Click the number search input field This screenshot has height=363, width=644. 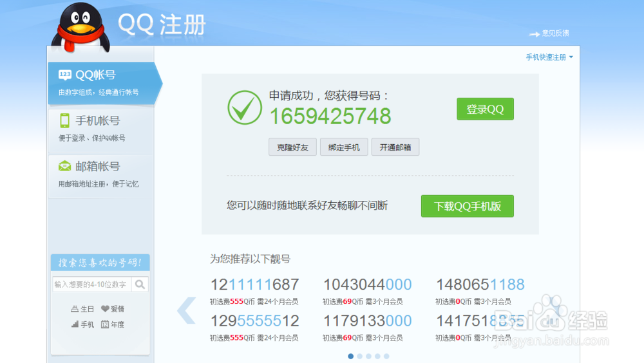[x=92, y=284]
